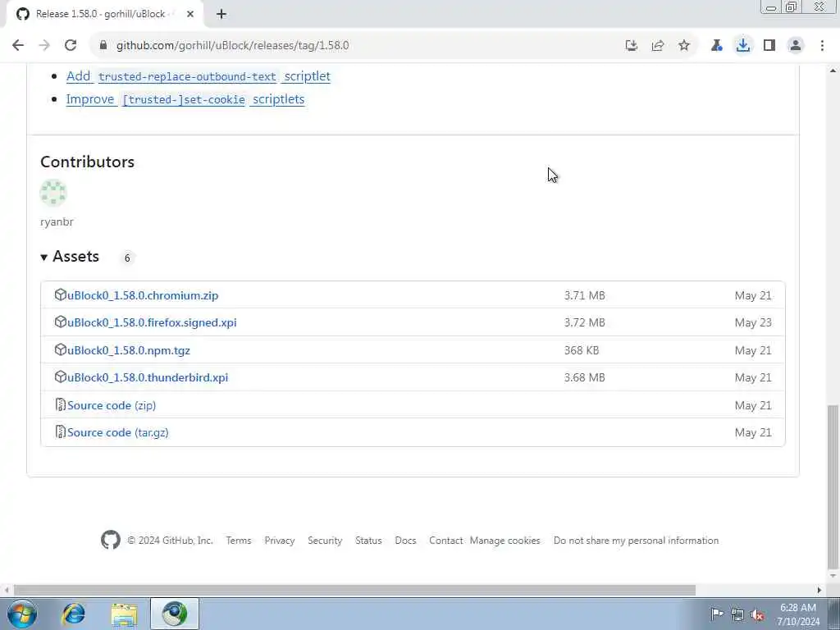Click the package icon beside chromium.zip
The width and height of the screenshot is (840, 630).
click(60, 294)
